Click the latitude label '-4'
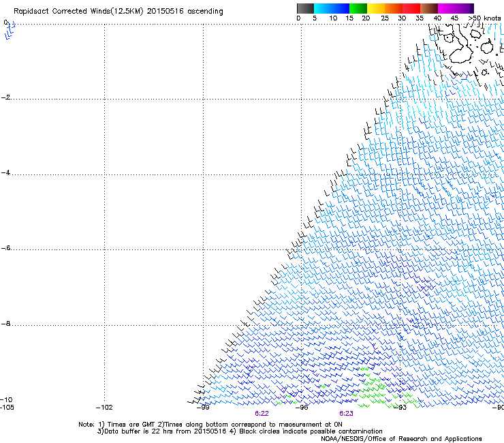This screenshot has width=504, height=443. [5, 172]
